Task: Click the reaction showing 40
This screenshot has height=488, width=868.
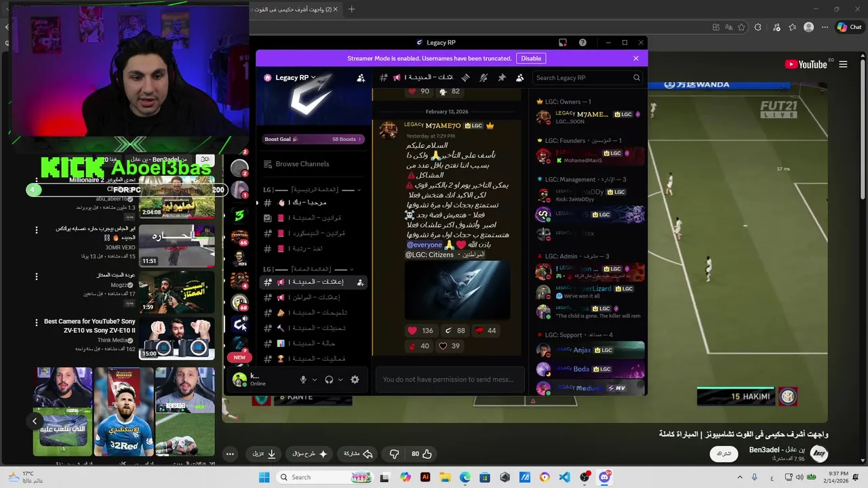Action: [418, 346]
